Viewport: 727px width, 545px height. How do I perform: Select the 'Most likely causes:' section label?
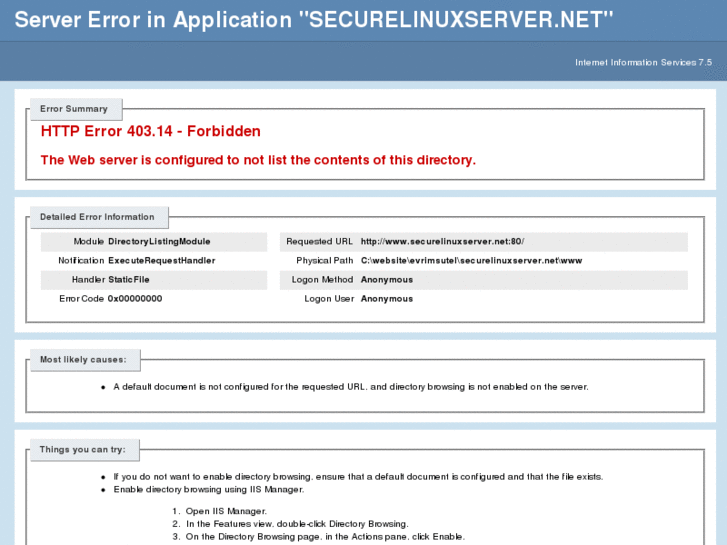[x=83, y=359]
